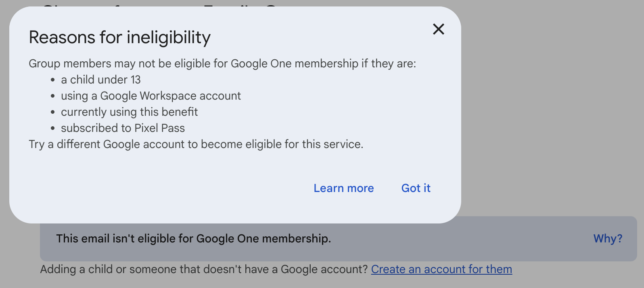Viewport: 644px width, 288px height.
Task: Click the bullet dot beside Google Workspace account
Action: pyautogui.click(x=52, y=96)
